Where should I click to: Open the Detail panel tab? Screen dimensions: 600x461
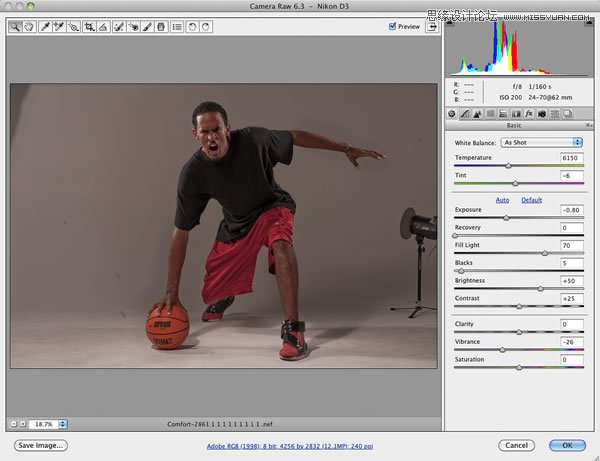[478, 114]
